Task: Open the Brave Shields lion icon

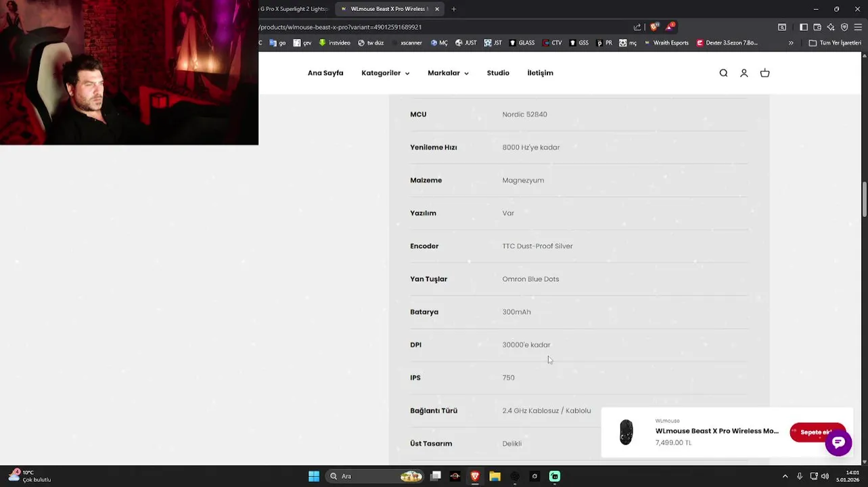Action: (x=654, y=27)
